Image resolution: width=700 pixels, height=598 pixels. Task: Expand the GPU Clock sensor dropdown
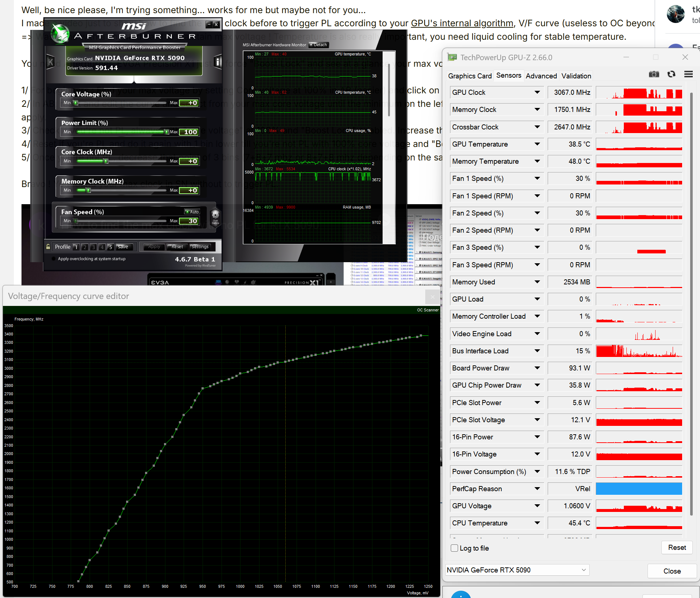pyautogui.click(x=537, y=92)
